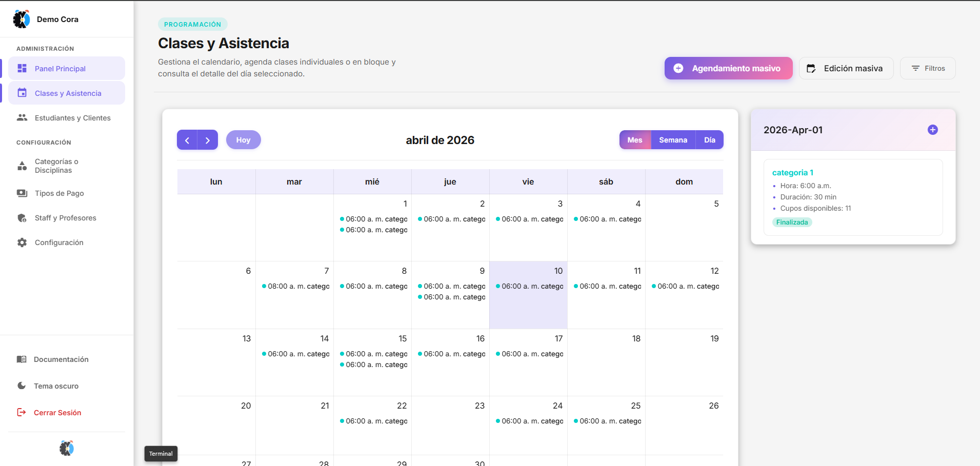
Task: Click the Edición masiva button
Action: [846, 68]
